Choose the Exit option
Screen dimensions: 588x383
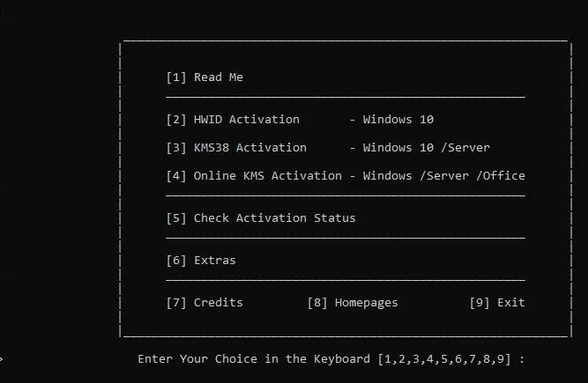(497, 303)
